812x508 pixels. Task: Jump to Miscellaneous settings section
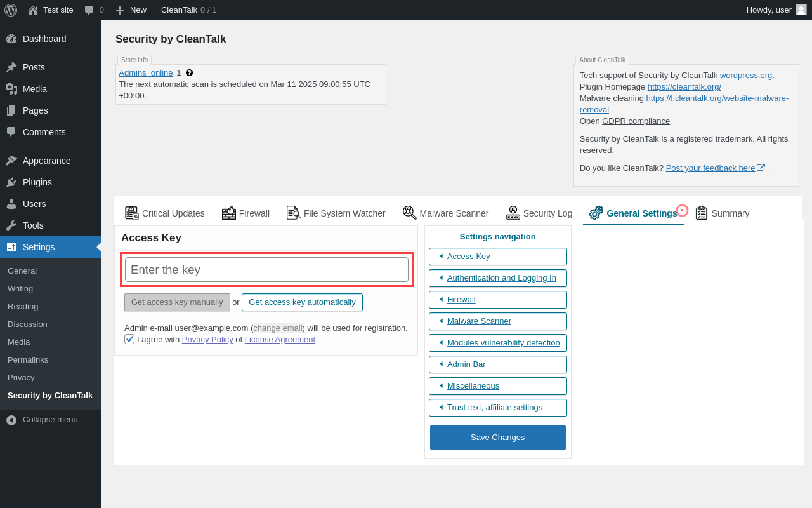tap(498, 386)
